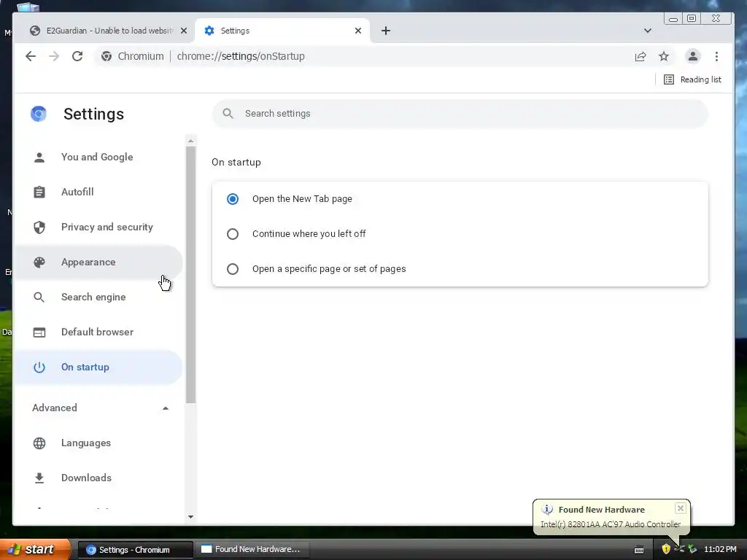
Task: Open the Chromium three-dot menu
Action: [716, 56]
